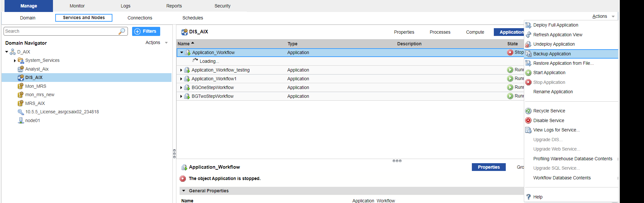The width and height of the screenshot is (644, 203).
Task: Click the D_AIX domain icon
Action: coord(13,52)
